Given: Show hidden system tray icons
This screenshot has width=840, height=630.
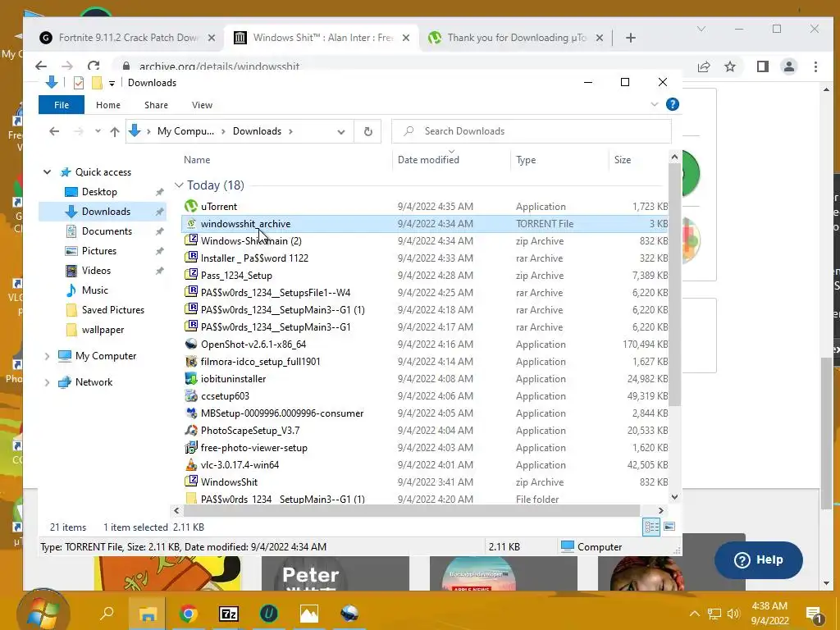Looking at the screenshot, I should (694, 614).
